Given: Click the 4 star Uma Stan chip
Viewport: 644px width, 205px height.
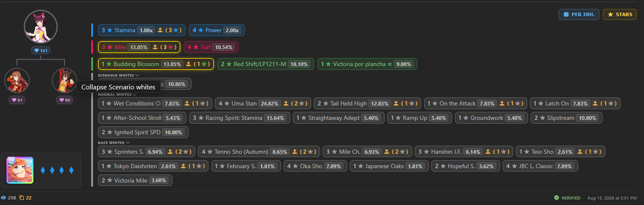Looking at the screenshot, I should coord(263,103).
